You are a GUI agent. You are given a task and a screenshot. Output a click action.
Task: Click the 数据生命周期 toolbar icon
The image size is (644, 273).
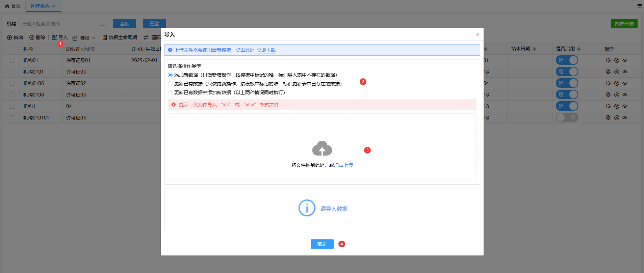click(105, 37)
